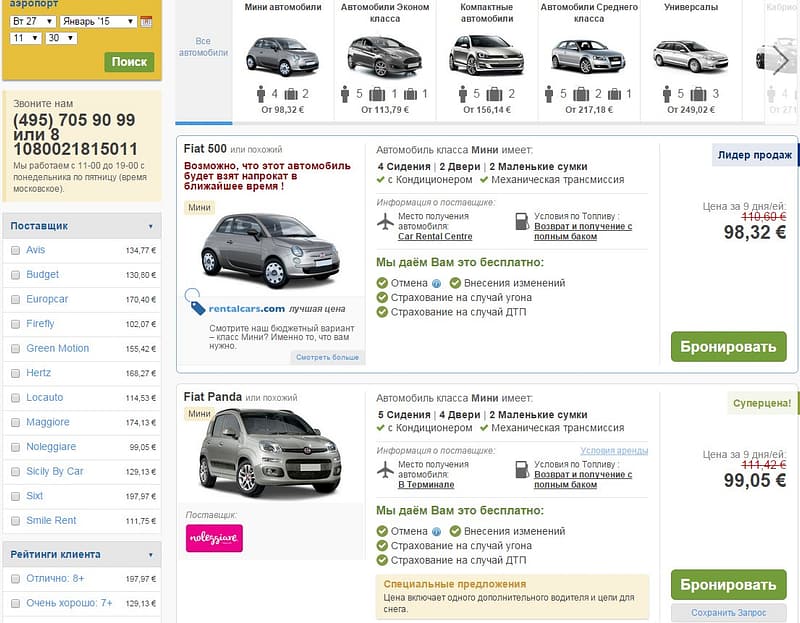Click the info icon next to Отмена
The height and width of the screenshot is (623, 800).
click(x=436, y=283)
